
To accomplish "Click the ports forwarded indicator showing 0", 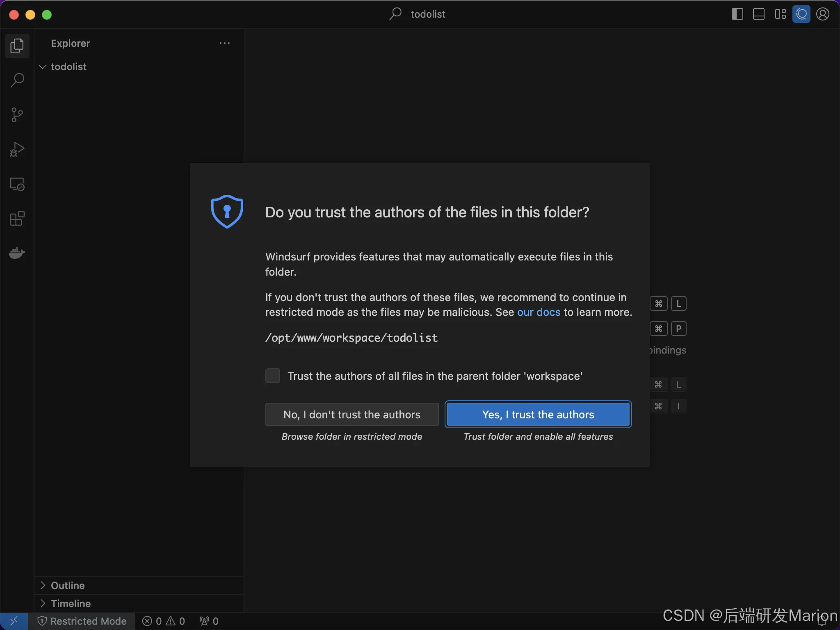I will pyautogui.click(x=209, y=621).
